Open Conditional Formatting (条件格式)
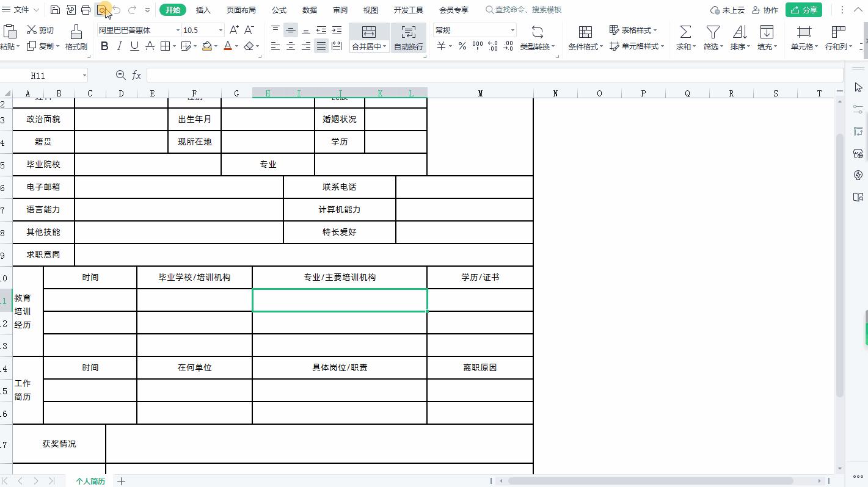868x487 pixels. (x=583, y=37)
